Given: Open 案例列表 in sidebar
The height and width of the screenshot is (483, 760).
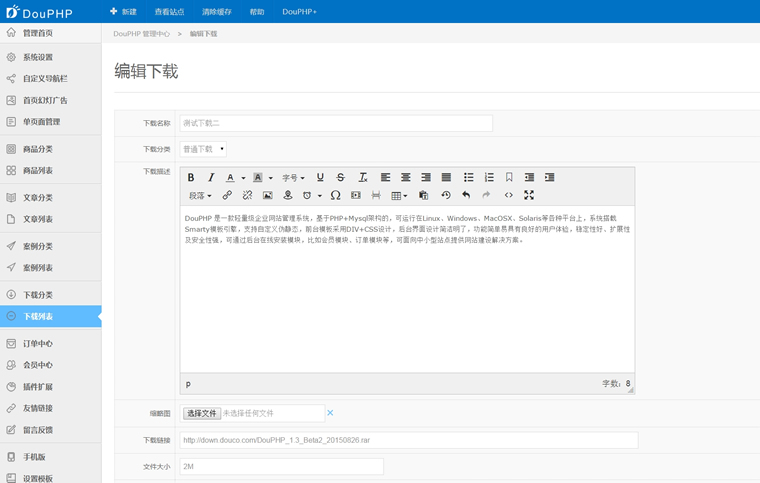Looking at the screenshot, I should 50,267.
